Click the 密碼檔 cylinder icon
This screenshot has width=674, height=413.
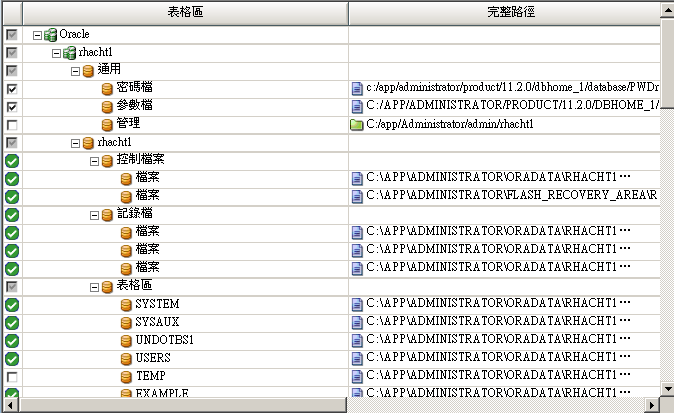tap(107, 89)
